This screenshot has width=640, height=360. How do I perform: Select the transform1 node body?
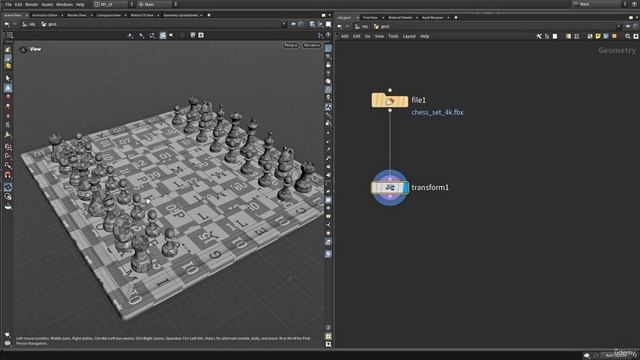click(x=389, y=188)
